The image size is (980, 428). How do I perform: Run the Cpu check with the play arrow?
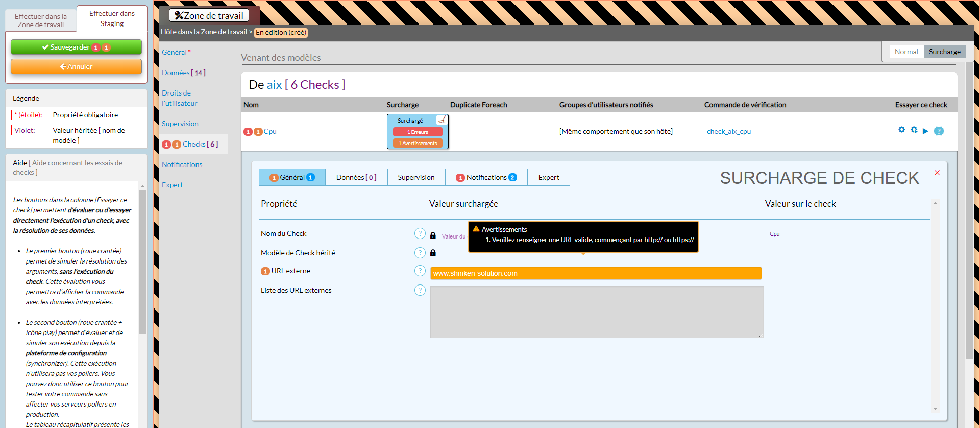[925, 131]
